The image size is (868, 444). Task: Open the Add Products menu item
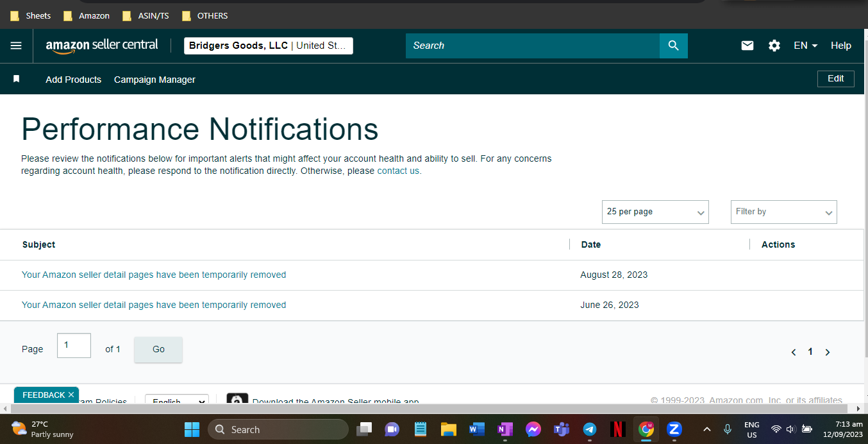click(x=73, y=80)
